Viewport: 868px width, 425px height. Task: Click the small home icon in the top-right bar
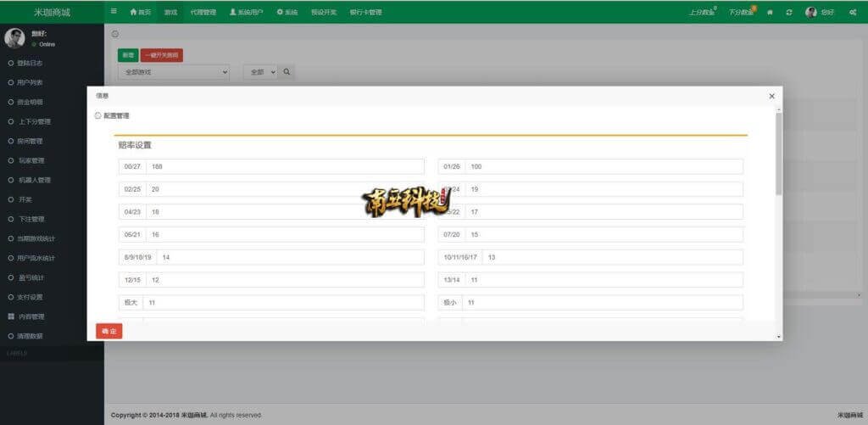770,12
